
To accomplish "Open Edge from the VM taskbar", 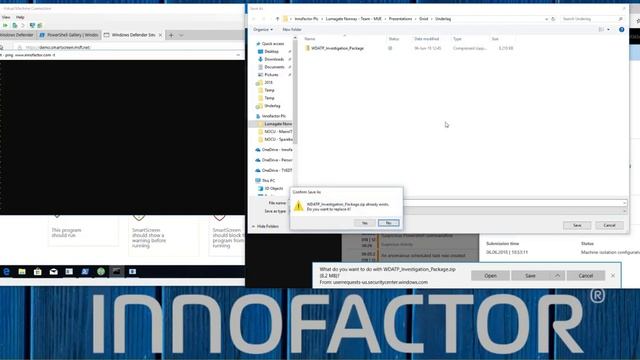I will [6, 271].
